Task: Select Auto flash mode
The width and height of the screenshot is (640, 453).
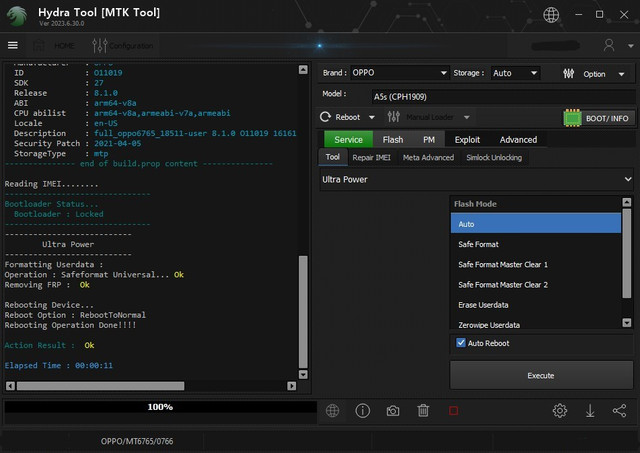Action: pyautogui.click(x=536, y=224)
